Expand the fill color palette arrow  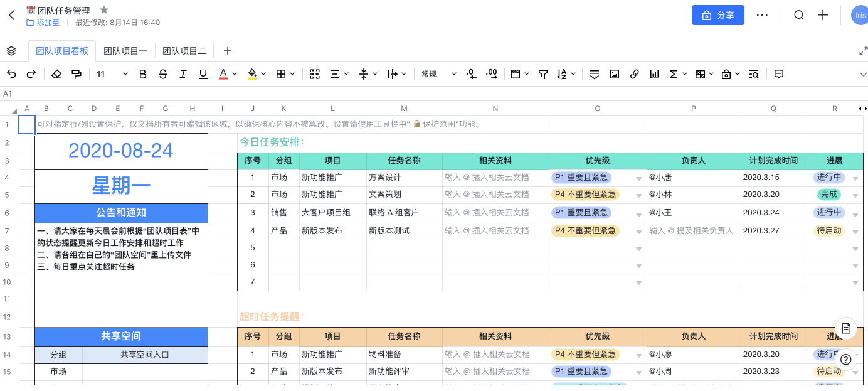point(263,74)
